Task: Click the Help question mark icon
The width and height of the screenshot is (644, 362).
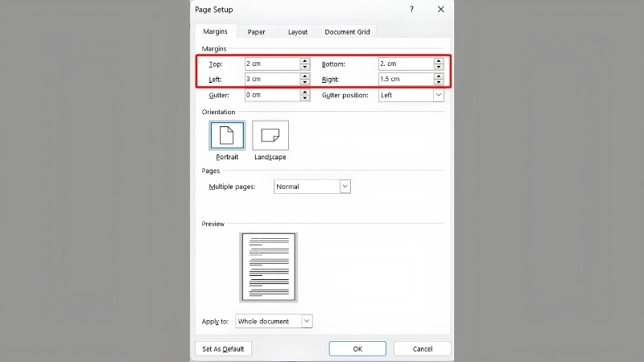Action: click(x=411, y=9)
